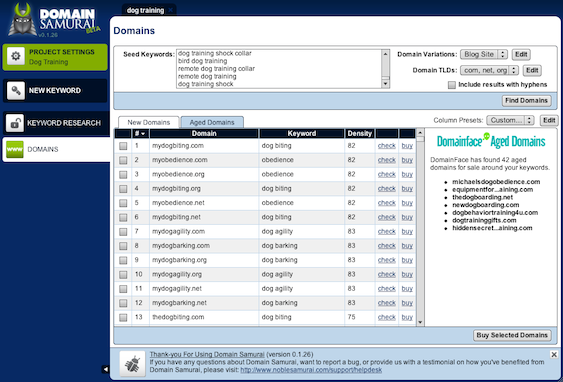Select checkbox for mydogagility.com row
Image resolution: width=563 pixels, height=382 pixels.
tap(123, 232)
